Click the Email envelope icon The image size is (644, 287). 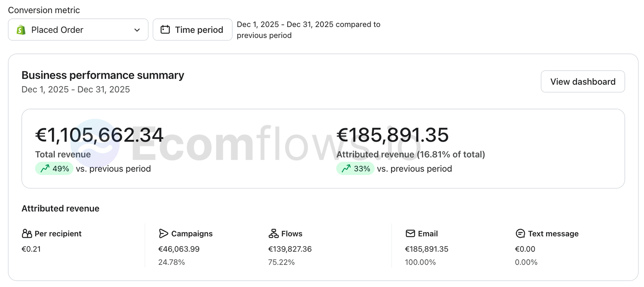[x=410, y=234]
